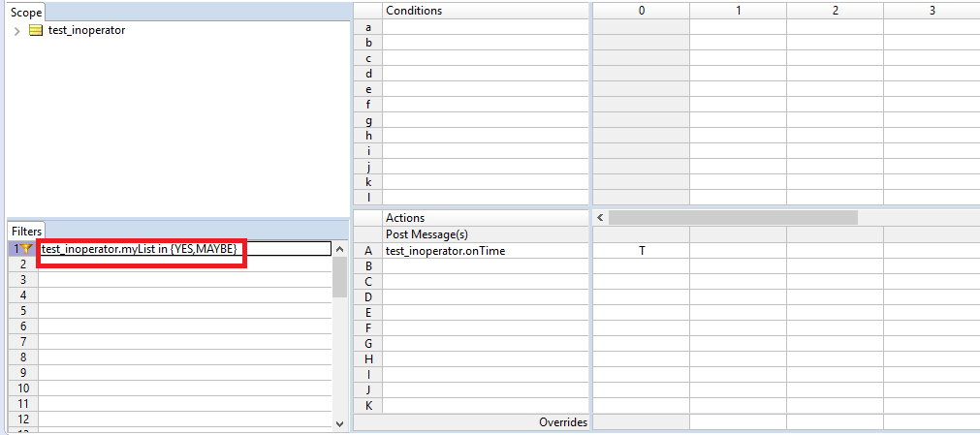Select the test_inoperator.onTime action

point(486,251)
